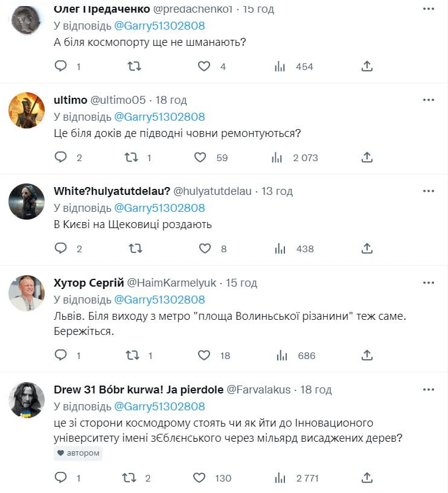Open ultimo's profile avatar
Viewport: 448px width, 493px height.
(27, 110)
